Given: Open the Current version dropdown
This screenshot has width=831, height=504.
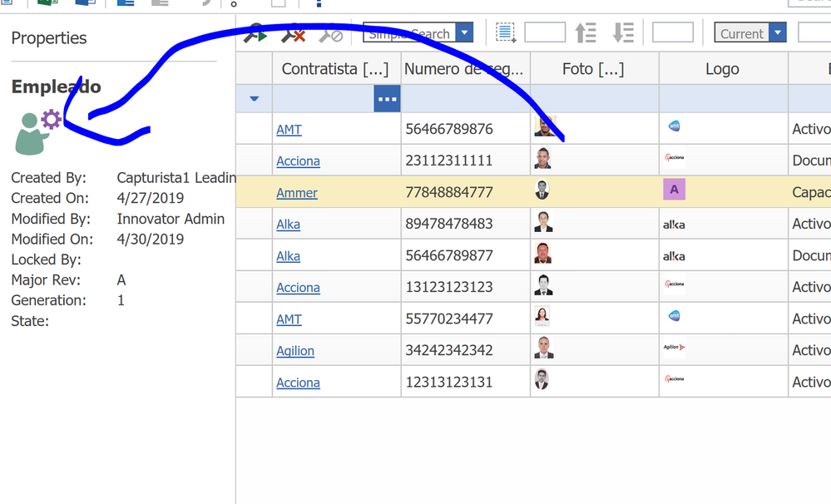Looking at the screenshot, I should pyautogui.click(x=777, y=33).
